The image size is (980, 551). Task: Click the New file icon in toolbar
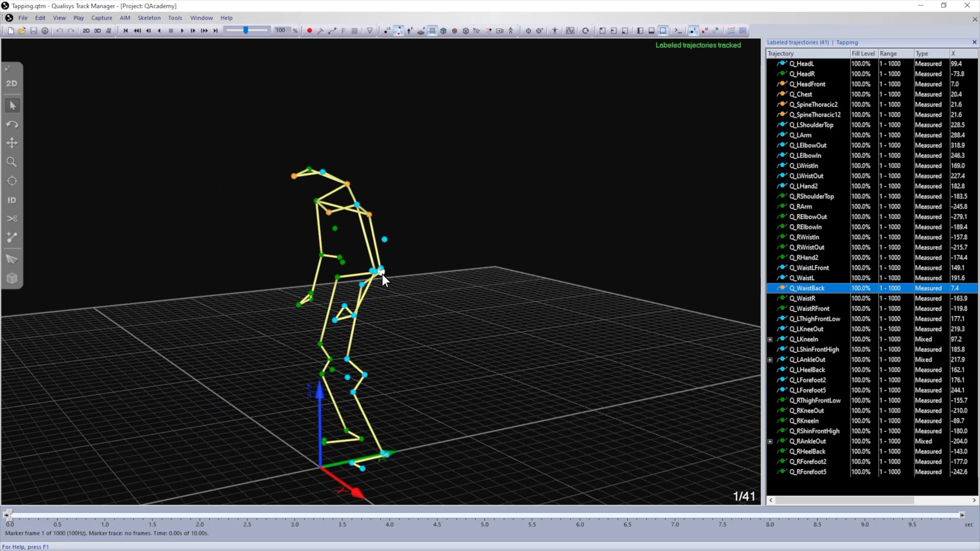coord(11,31)
